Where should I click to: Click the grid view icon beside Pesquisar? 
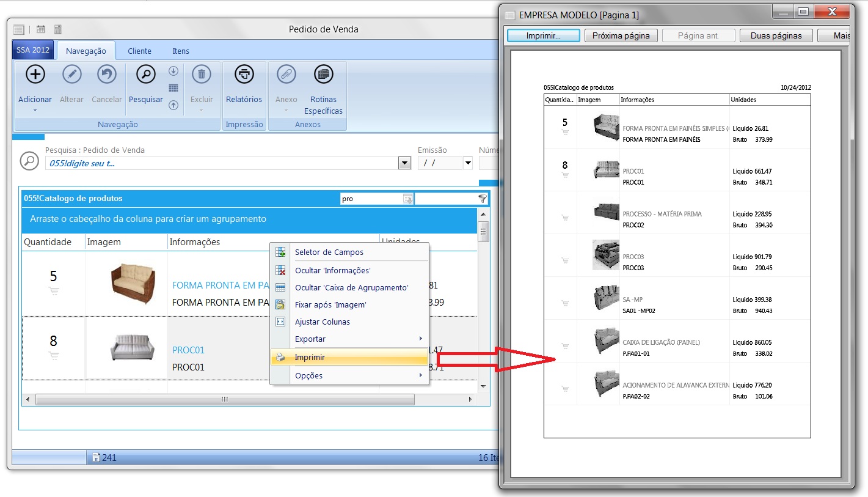click(173, 88)
